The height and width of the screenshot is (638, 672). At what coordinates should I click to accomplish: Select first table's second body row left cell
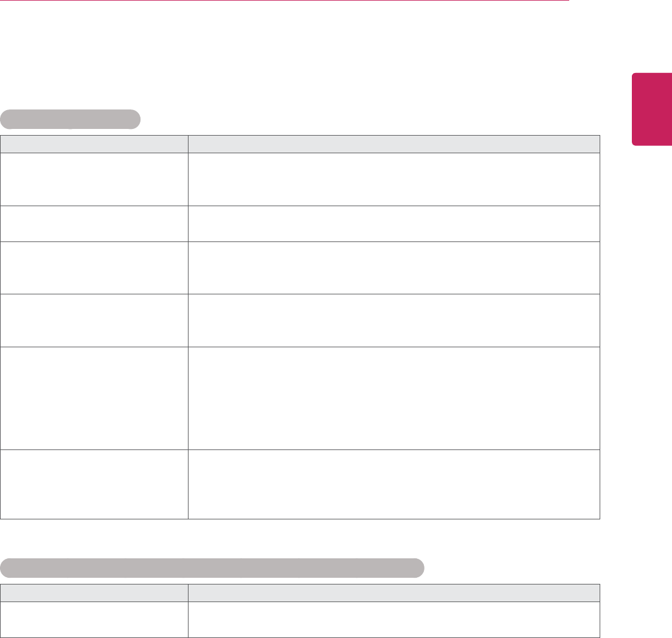[x=94, y=223]
